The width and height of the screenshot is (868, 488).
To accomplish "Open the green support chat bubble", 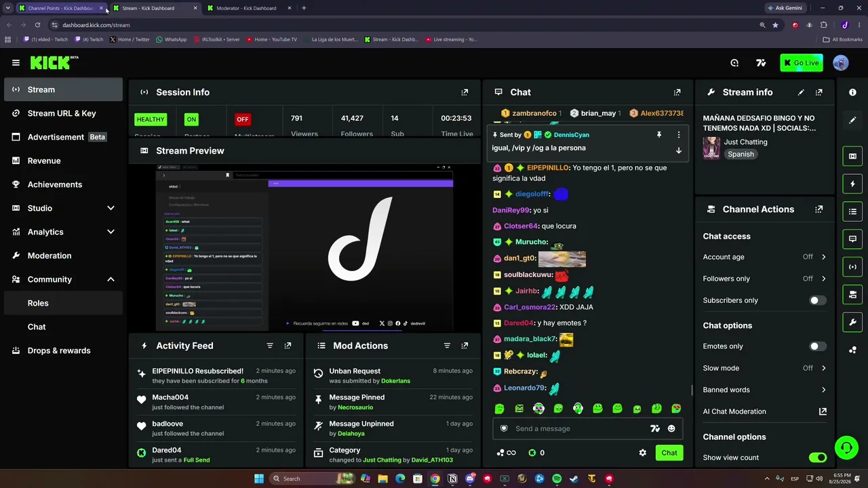I will pos(846,447).
